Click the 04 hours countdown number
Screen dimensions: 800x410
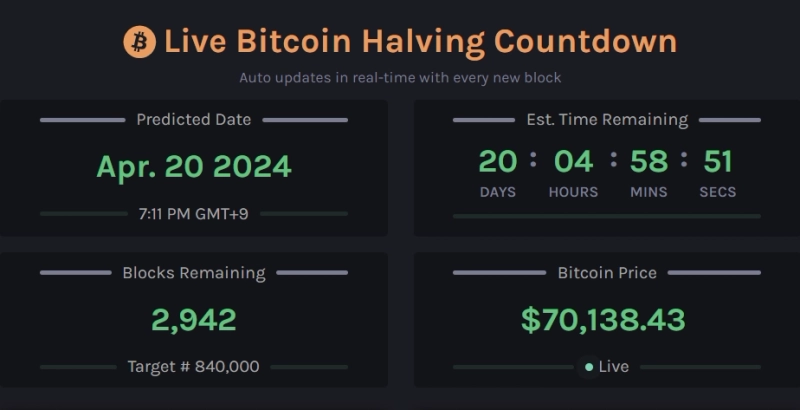click(x=573, y=160)
